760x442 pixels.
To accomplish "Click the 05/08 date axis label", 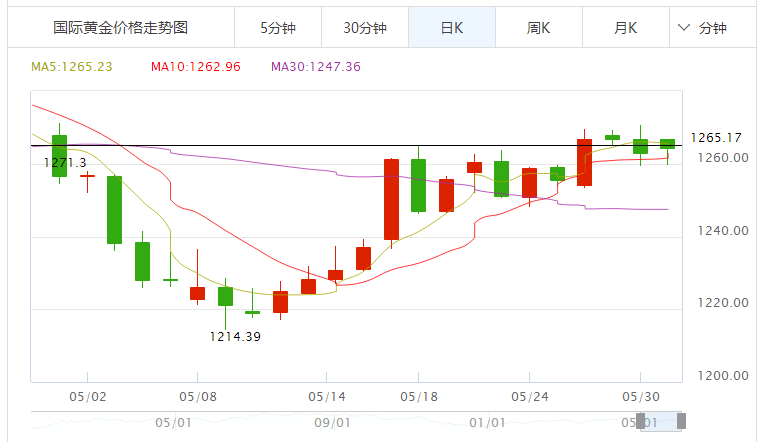I will click(x=198, y=396).
